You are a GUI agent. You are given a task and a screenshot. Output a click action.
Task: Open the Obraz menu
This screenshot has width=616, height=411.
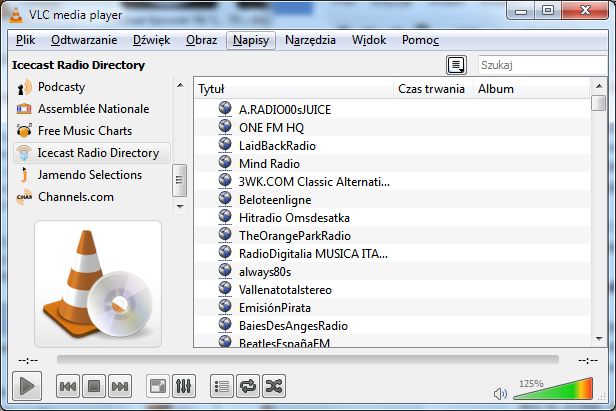(x=202, y=40)
